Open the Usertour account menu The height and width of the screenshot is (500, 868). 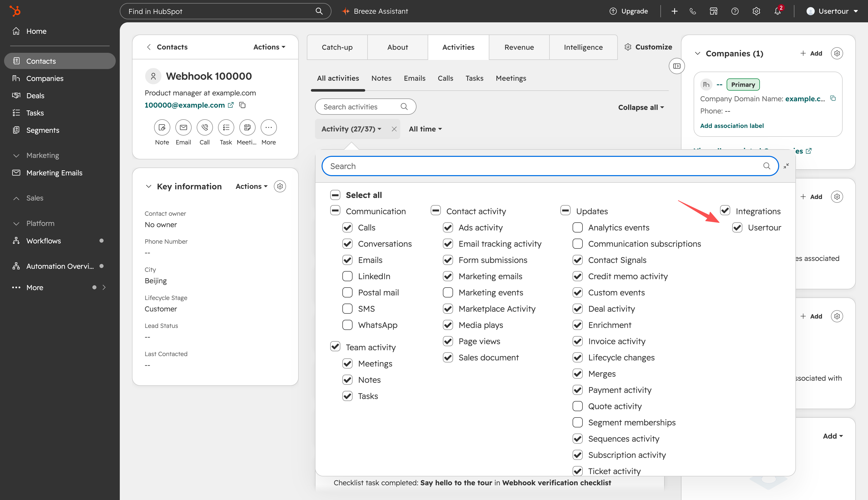[x=832, y=11]
